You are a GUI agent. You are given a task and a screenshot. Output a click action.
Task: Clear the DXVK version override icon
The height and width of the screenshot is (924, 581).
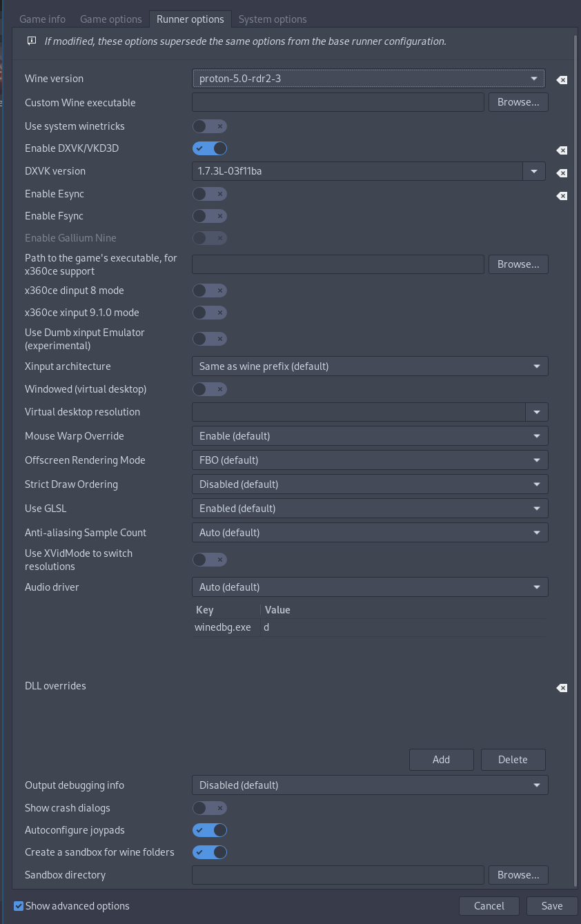click(x=562, y=173)
